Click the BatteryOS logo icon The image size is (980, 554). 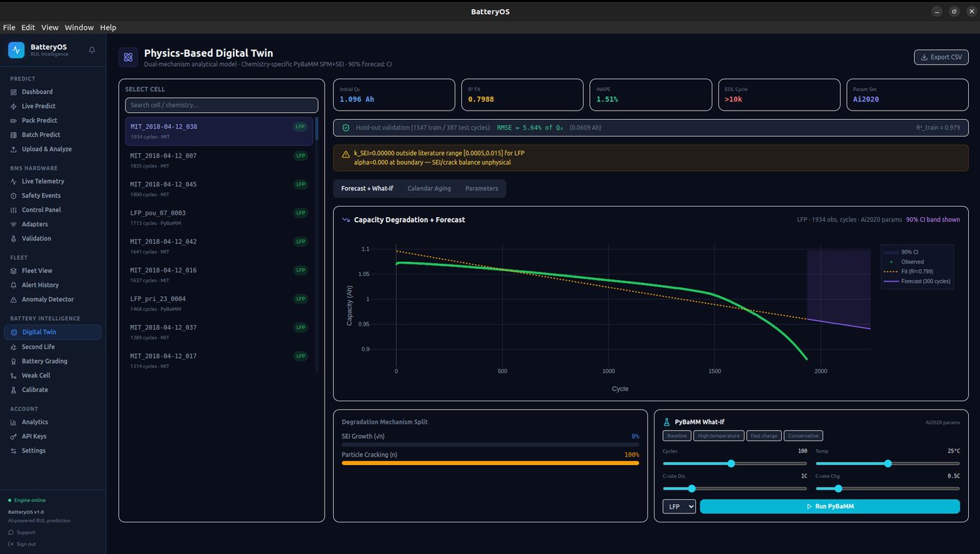16,50
